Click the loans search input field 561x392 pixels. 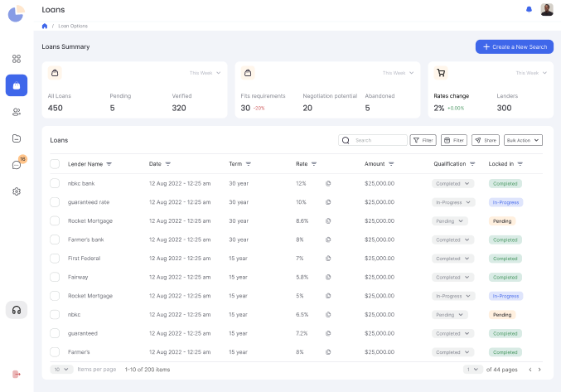coord(380,140)
